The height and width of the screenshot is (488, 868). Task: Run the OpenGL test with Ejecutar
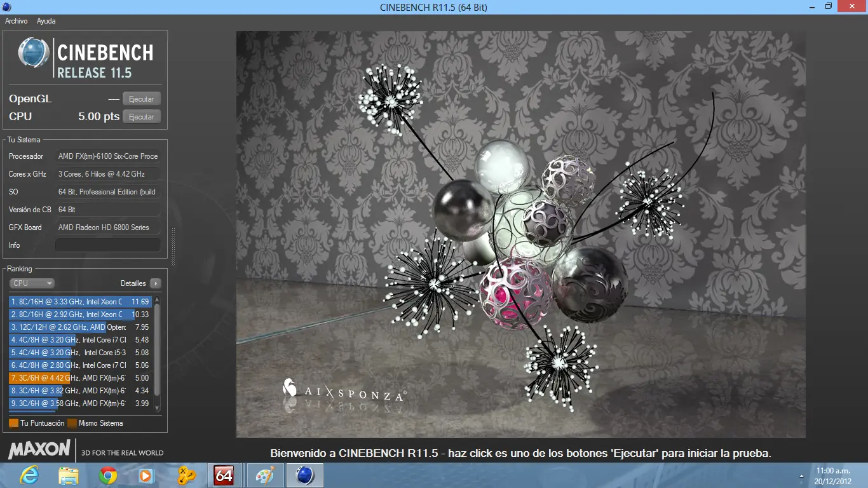(142, 99)
